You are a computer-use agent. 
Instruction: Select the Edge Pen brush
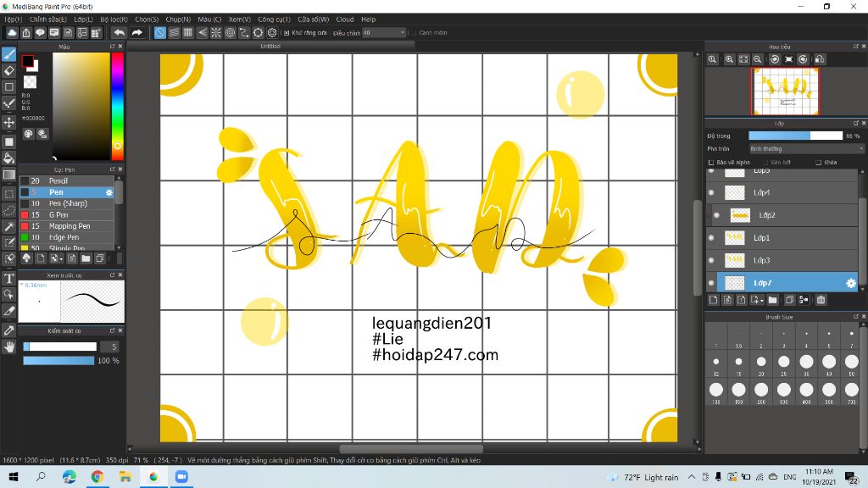tap(67, 237)
